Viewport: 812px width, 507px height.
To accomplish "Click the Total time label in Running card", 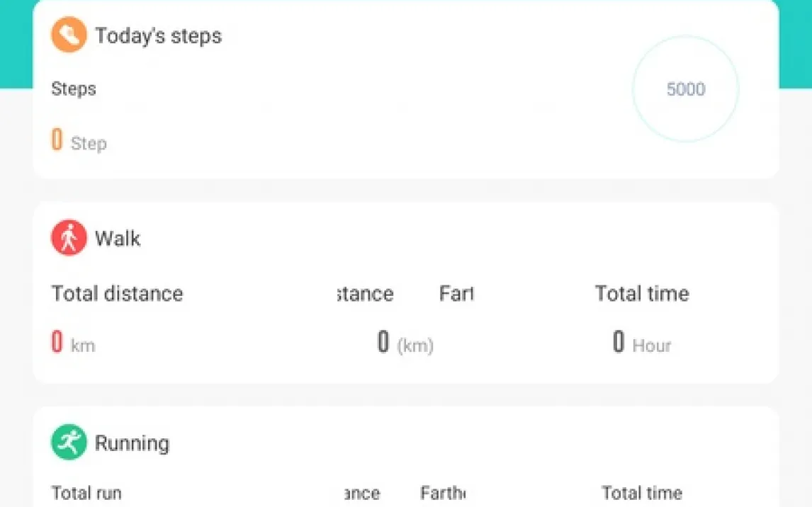I will [x=641, y=493].
